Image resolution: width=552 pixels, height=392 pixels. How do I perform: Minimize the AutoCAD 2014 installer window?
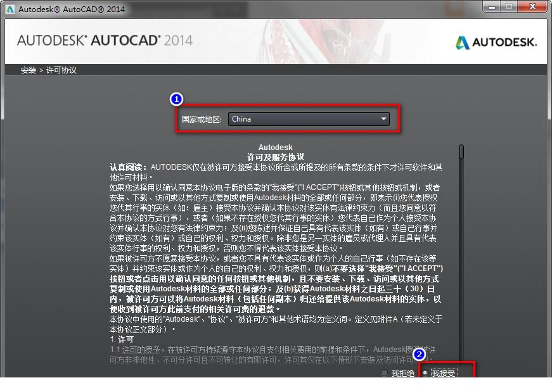[x=491, y=7]
